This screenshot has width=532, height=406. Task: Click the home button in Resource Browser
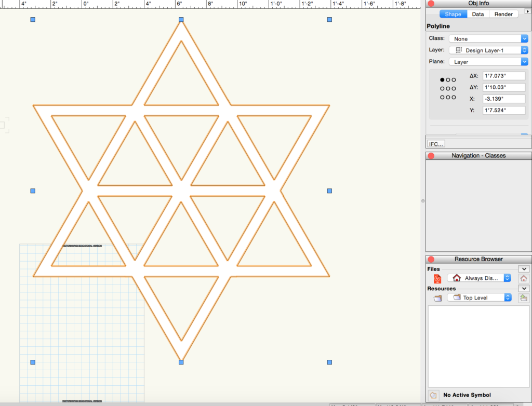click(524, 278)
